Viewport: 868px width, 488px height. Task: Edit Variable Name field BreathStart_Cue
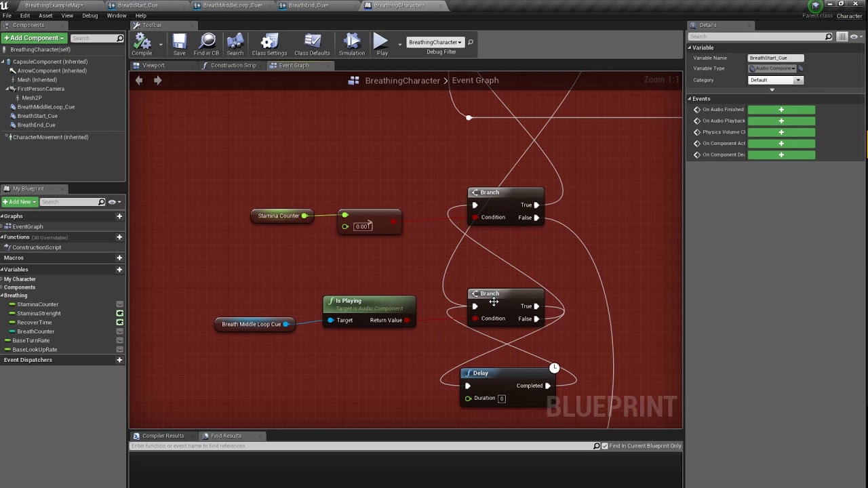point(775,58)
